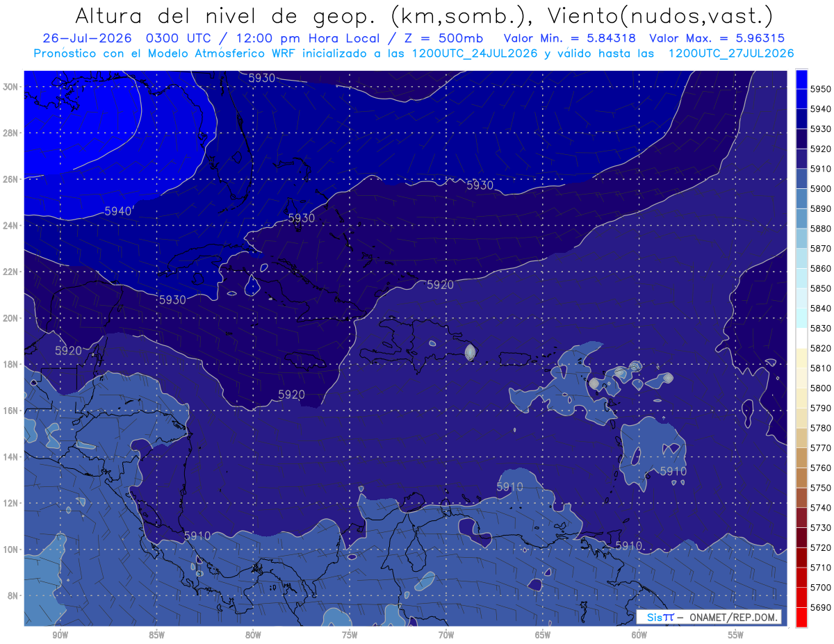Click the 'Altura del nivel de geop.' title

point(227,15)
